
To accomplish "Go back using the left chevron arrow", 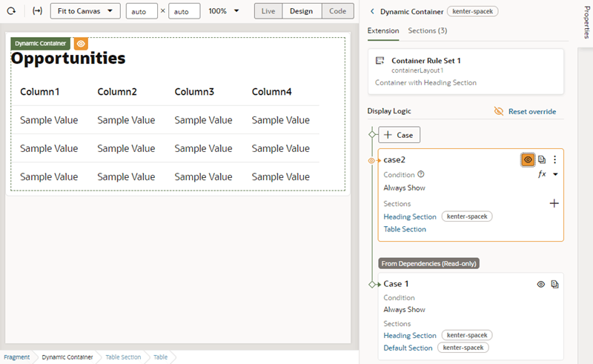I will [x=372, y=12].
